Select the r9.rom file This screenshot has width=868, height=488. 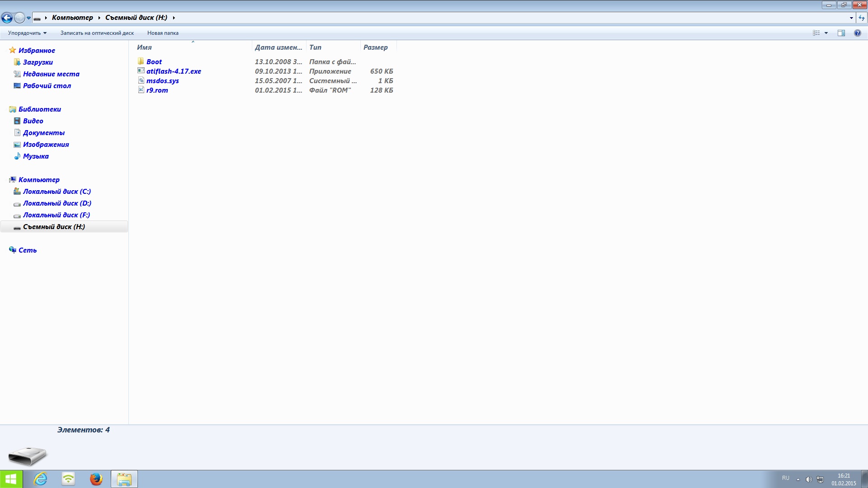point(157,90)
